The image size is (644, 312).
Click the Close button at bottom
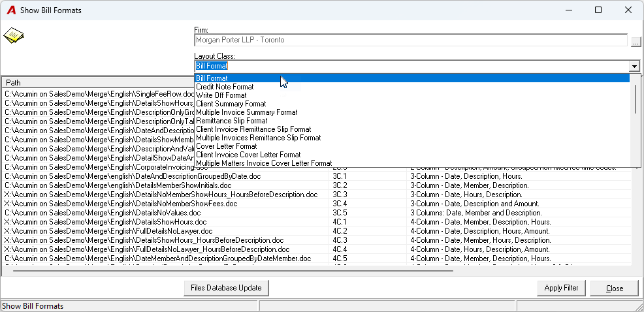click(615, 289)
